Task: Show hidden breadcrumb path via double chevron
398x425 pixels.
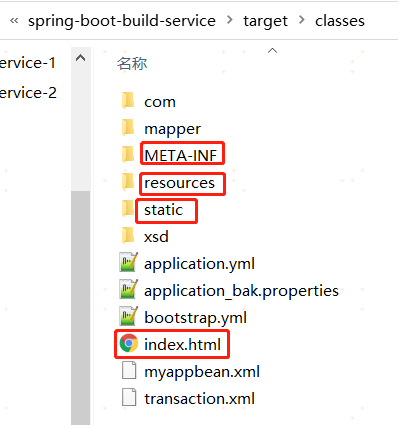Action: [14, 21]
